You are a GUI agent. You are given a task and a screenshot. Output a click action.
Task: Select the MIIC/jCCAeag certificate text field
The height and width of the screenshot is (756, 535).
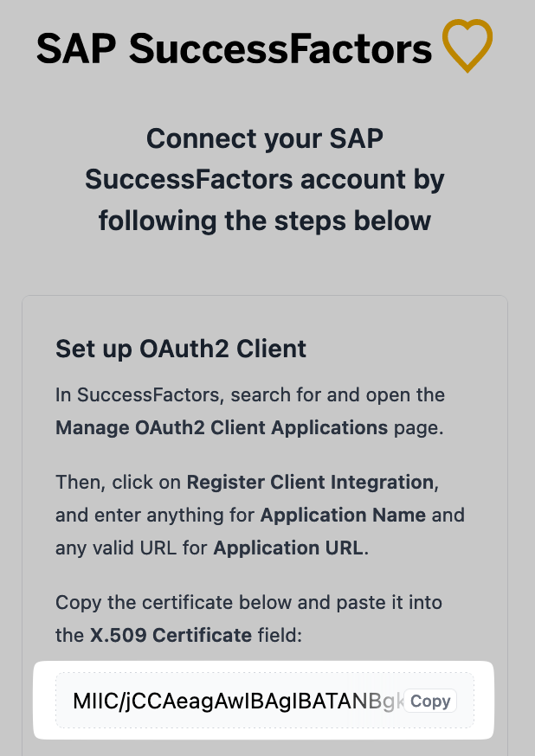265,700
